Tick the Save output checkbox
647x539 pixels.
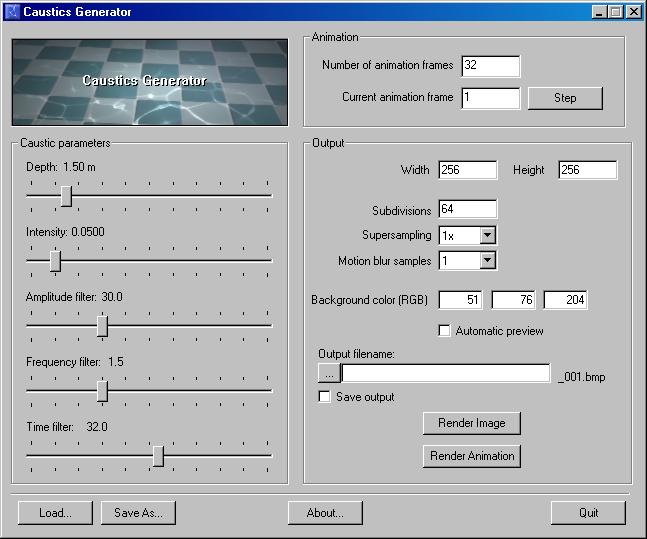tap(324, 397)
